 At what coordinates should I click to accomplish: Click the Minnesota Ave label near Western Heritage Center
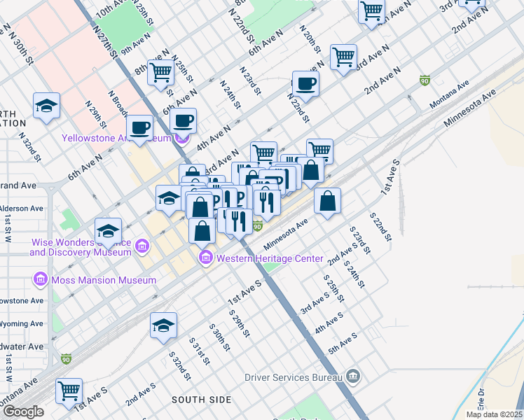[x=285, y=234]
